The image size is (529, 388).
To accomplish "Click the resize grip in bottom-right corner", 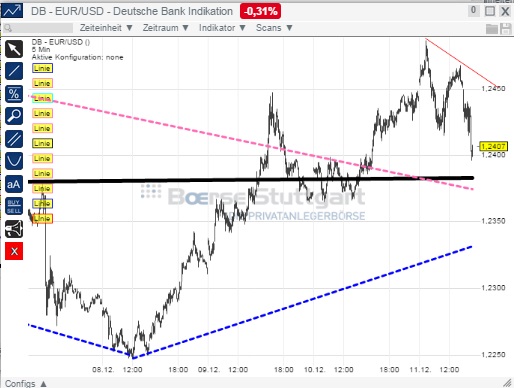I will (x=507, y=383).
